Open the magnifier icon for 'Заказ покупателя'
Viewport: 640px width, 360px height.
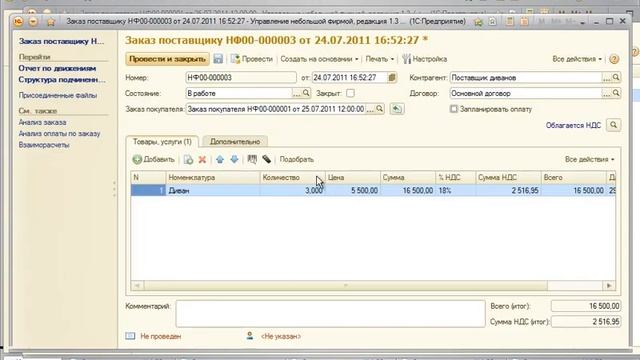pyautogui.click(x=379, y=109)
